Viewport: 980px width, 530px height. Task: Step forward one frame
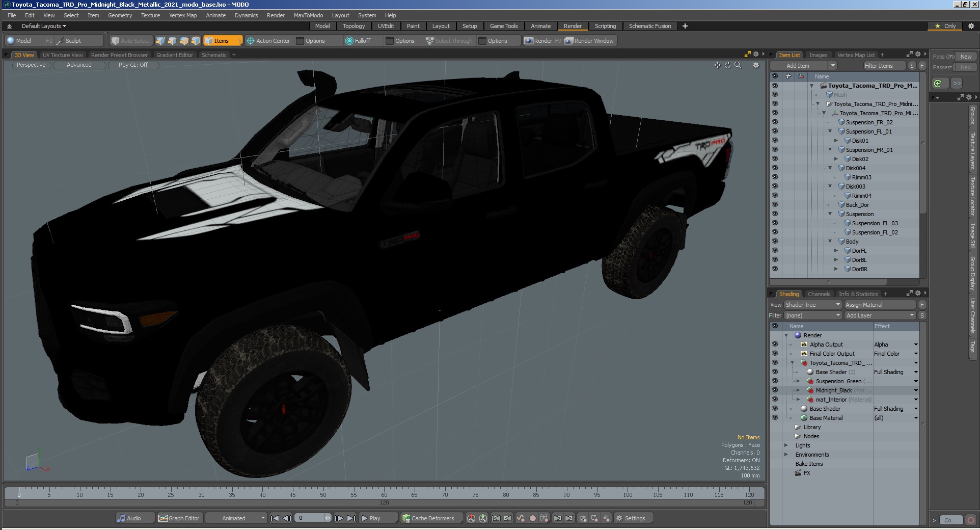coord(339,518)
